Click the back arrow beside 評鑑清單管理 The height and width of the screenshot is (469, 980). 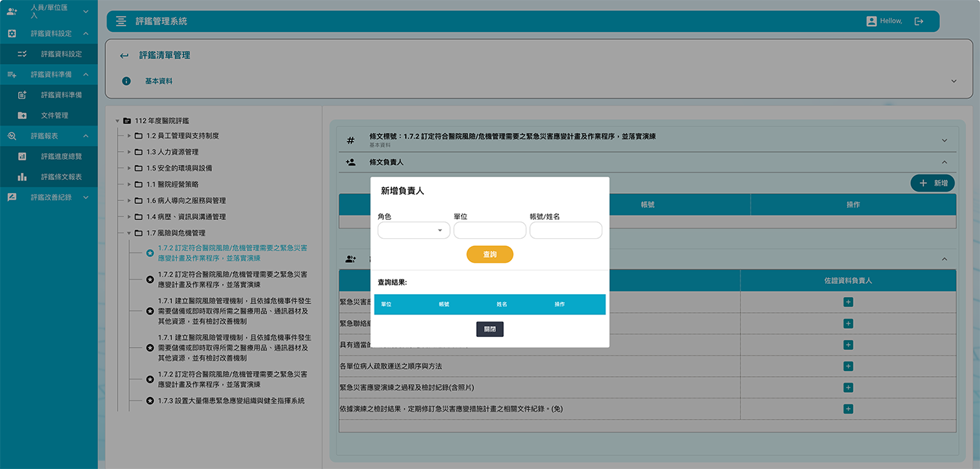pos(124,55)
